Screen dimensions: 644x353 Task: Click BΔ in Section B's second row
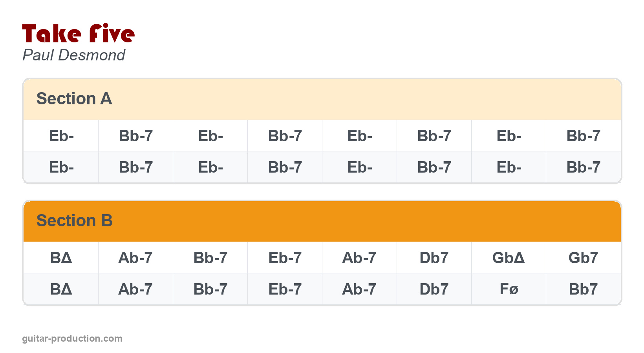click(61, 289)
